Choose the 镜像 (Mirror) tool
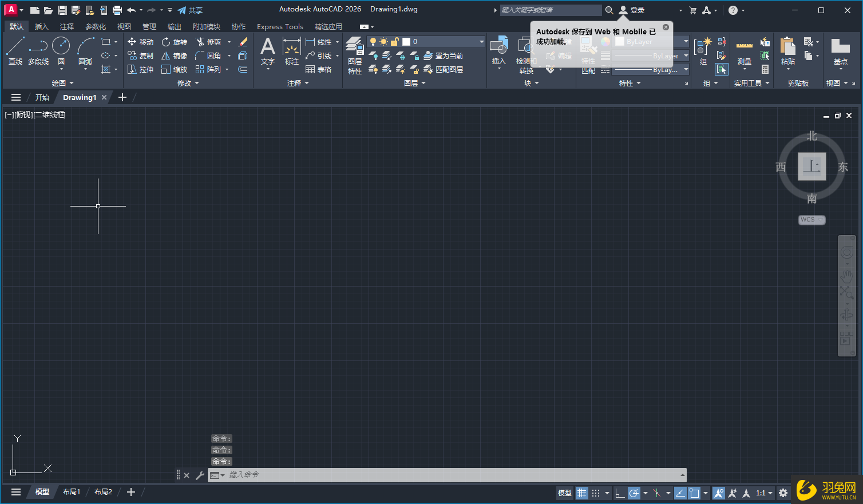Image resolution: width=863 pixels, height=504 pixels. coord(174,55)
